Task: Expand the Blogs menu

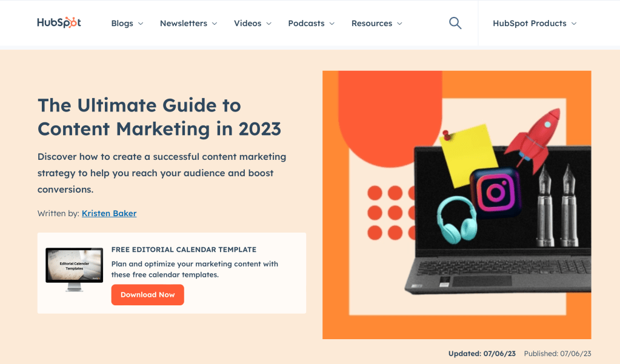Action: pos(127,23)
